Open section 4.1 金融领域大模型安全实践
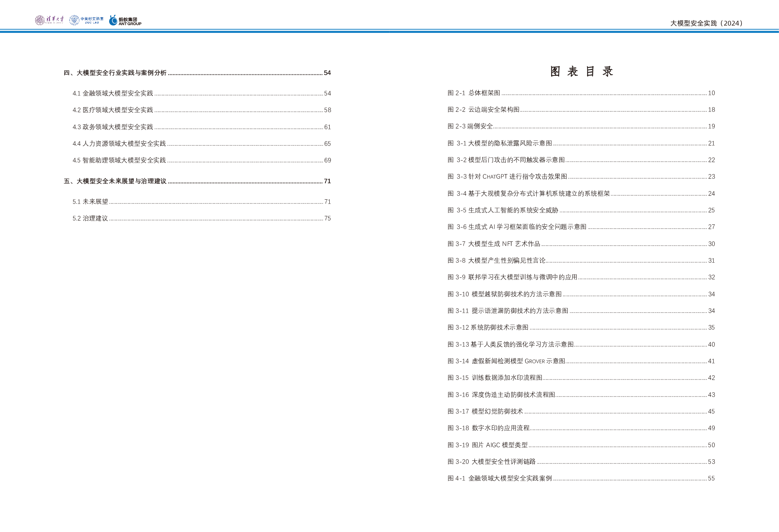Viewport: 779px width, 532px height. 113,93
